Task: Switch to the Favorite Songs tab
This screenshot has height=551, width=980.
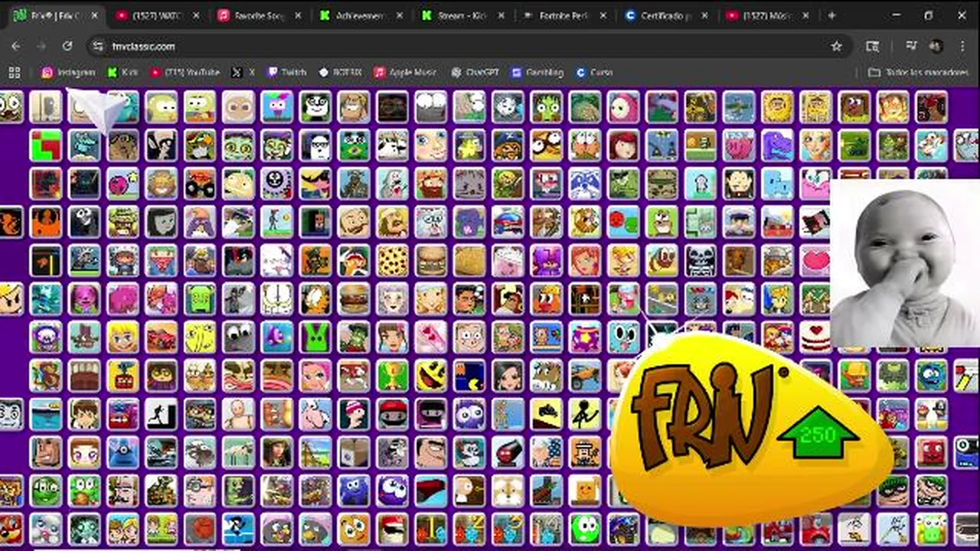Action: pyautogui.click(x=259, y=15)
